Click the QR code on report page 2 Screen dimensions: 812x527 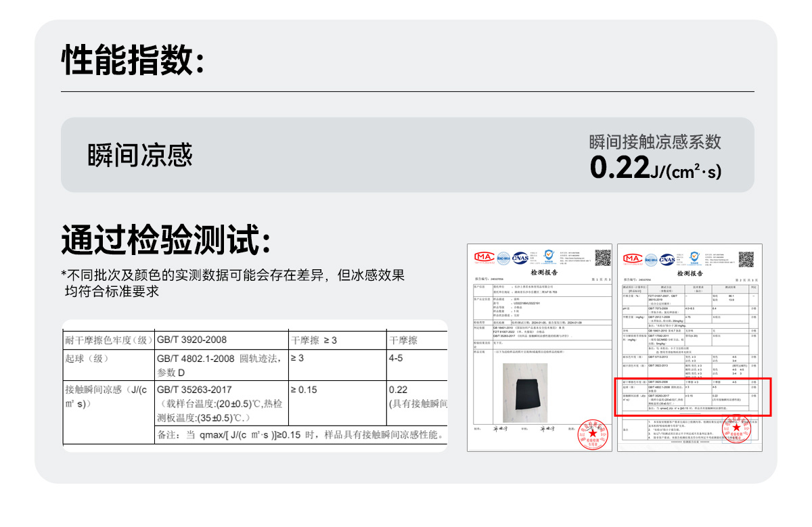tap(746, 258)
